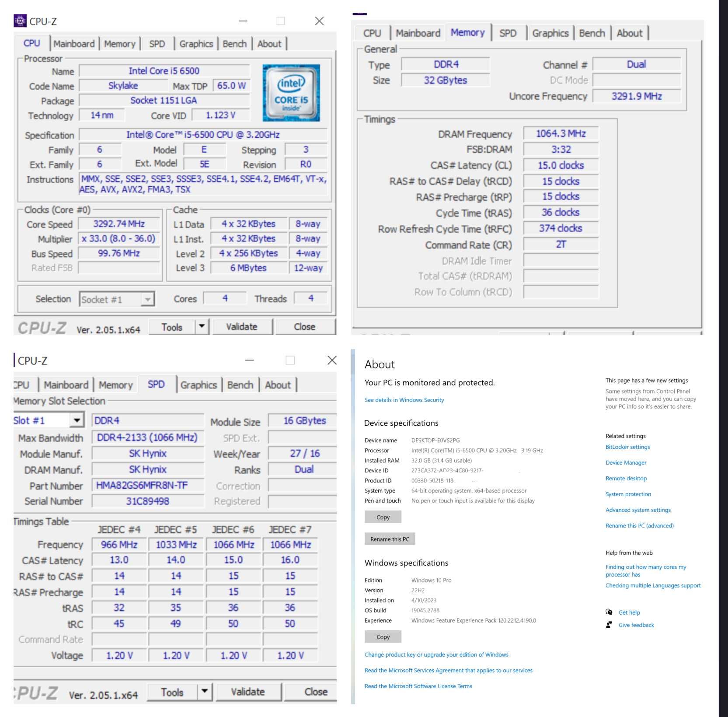The image size is (728, 717).
Task: Open SPD tab in top-left CPU-Z window
Action: [157, 44]
